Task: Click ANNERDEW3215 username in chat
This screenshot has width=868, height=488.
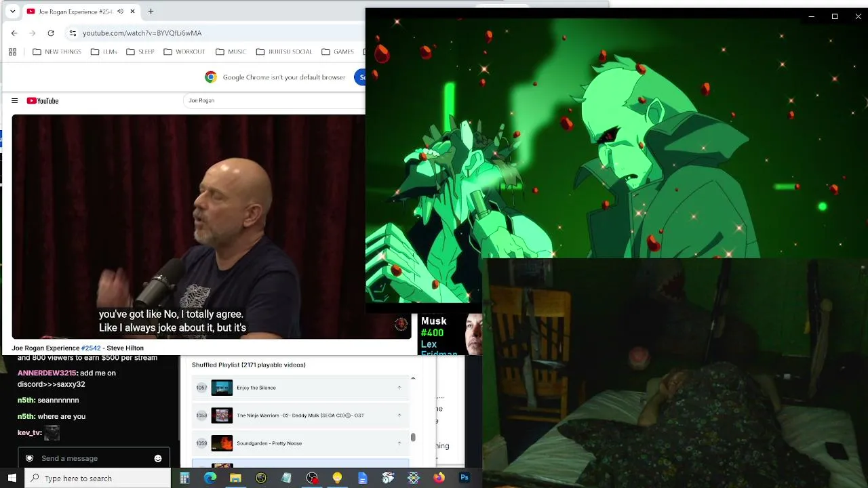Action: pyautogui.click(x=47, y=373)
